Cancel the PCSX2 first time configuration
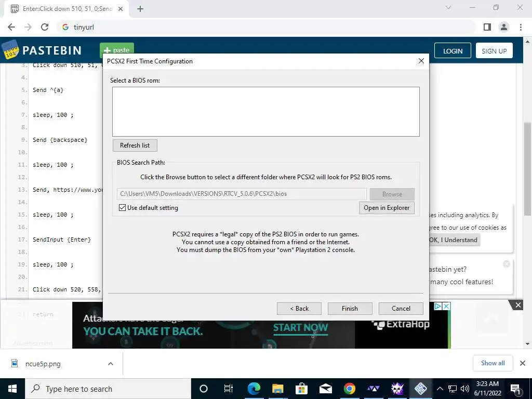The height and width of the screenshot is (399, 532). (401, 309)
